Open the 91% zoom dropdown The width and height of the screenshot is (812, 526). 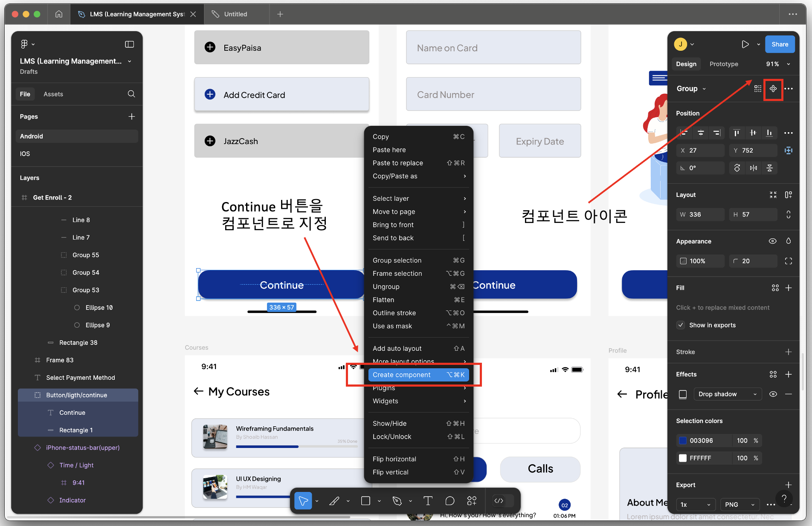(777, 64)
